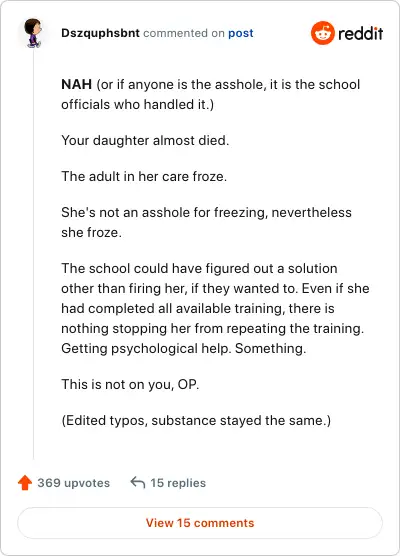Click the paragraph about school firing her
The width and height of the screenshot is (400, 556).
(215, 308)
